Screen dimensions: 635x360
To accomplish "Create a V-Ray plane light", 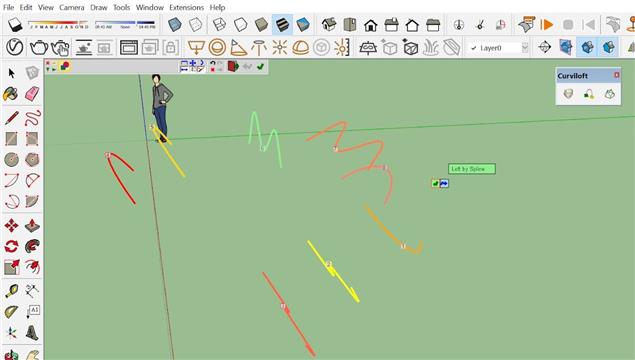I will pyautogui.click(x=196, y=48).
